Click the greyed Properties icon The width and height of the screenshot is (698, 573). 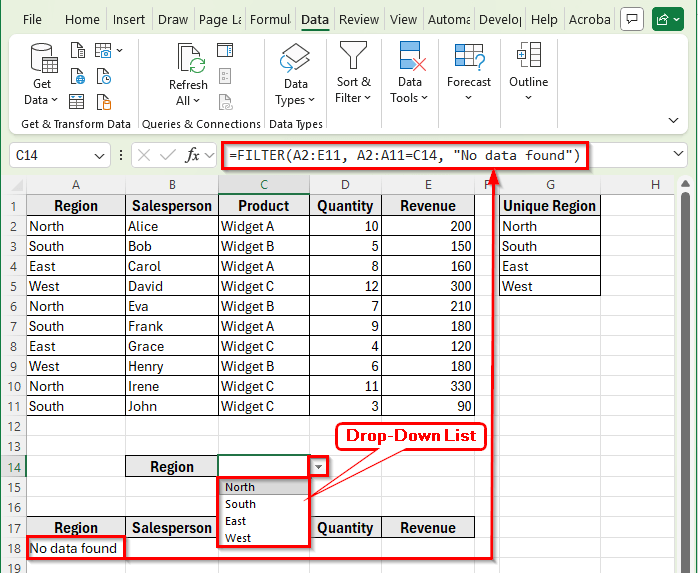tap(225, 76)
